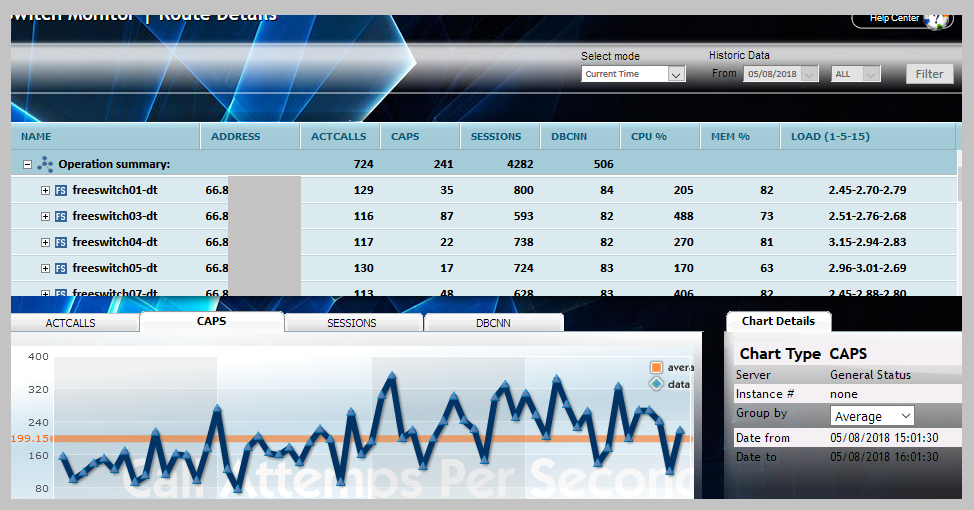Sort by the ADDRESS column header
The height and width of the screenshot is (510, 974).
click(x=250, y=137)
